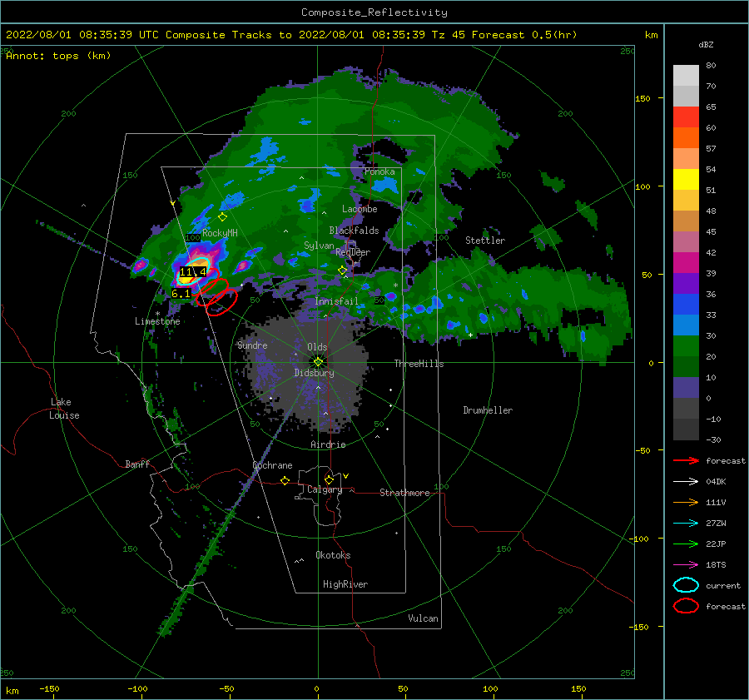
Task: Click the Calgary city label
Action: 325,489
